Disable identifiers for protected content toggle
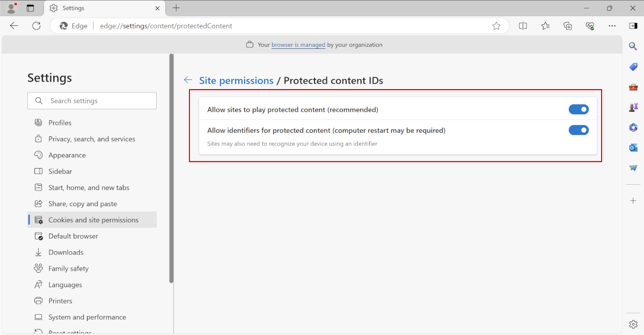 pyautogui.click(x=579, y=130)
